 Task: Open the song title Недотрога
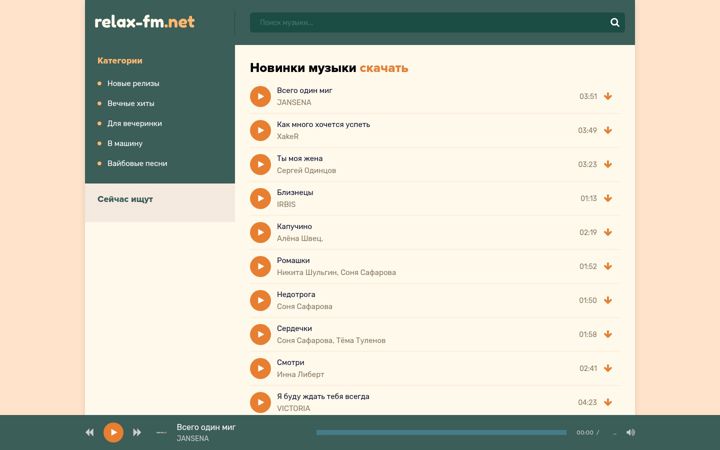(296, 294)
